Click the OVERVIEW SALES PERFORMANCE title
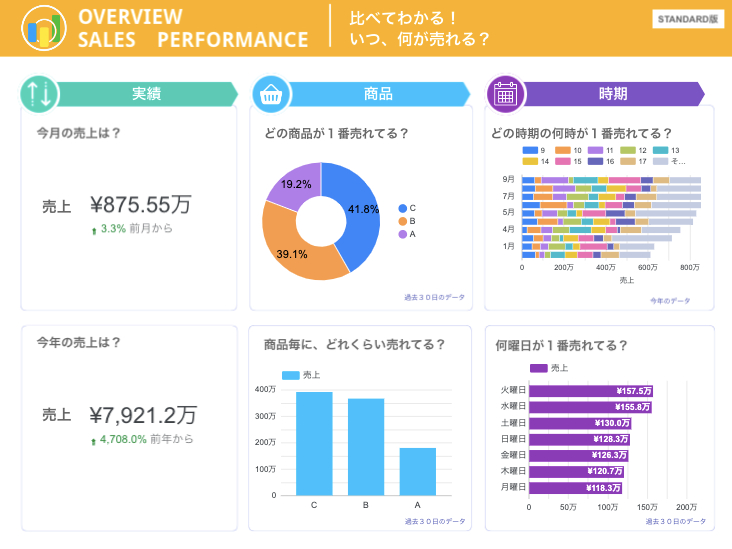 [x=193, y=28]
